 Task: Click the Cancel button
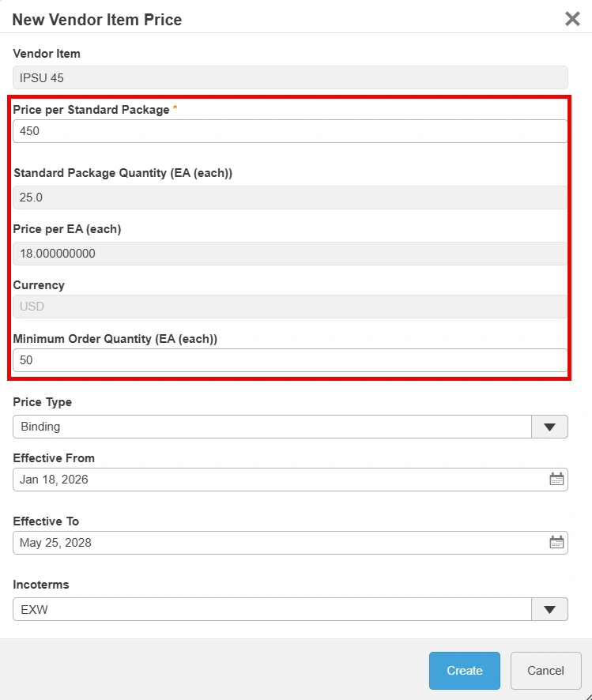pos(545,671)
